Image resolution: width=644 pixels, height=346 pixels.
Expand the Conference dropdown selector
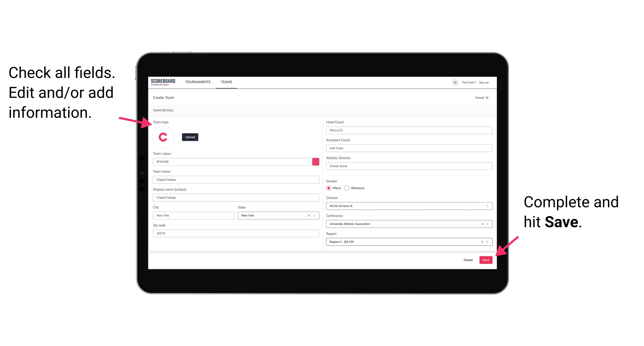[x=487, y=224]
